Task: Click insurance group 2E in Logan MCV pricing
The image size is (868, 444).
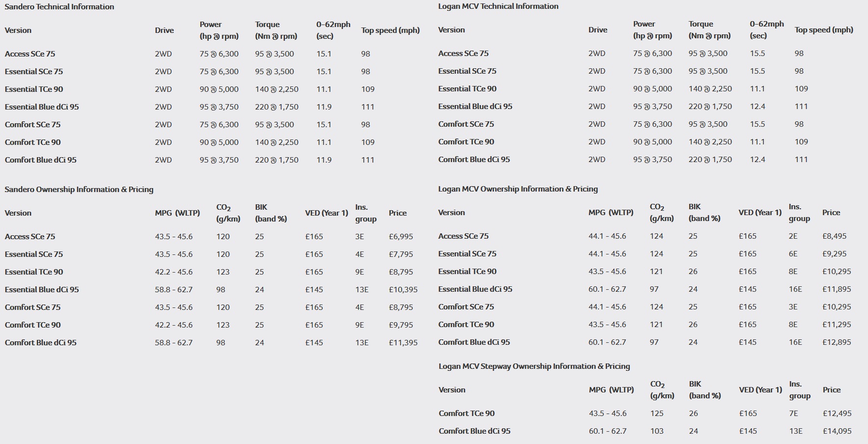Action: (793, 236)
